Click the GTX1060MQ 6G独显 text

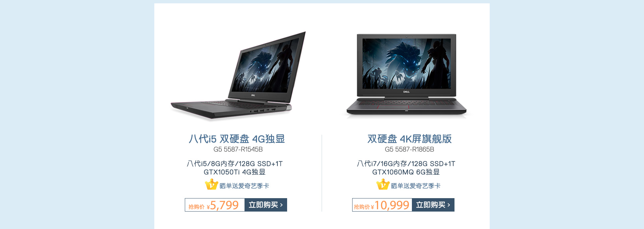click(406, 172)
